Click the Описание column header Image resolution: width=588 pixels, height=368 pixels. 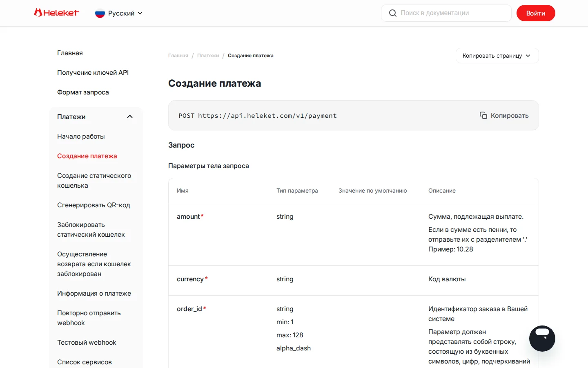[442, 191]
